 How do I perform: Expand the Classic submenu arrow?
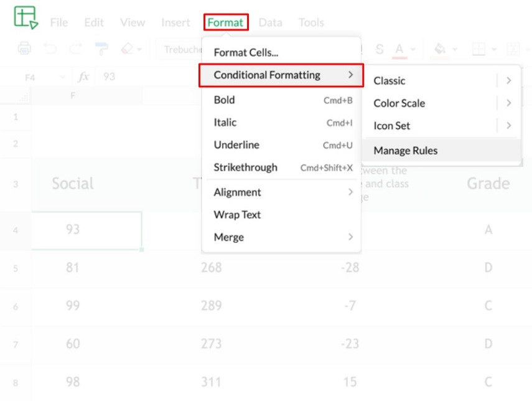pos(508,80)
